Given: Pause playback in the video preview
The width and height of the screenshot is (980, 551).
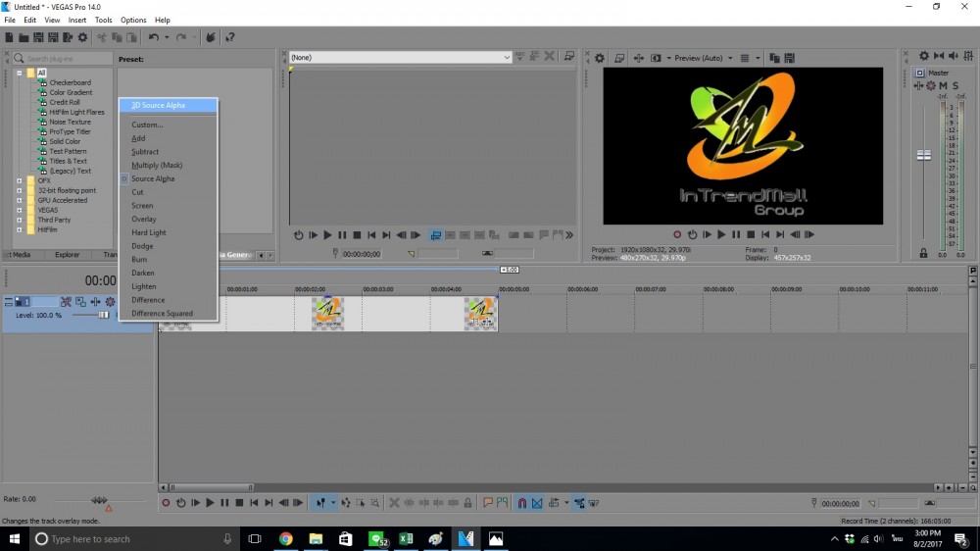Looking at the screenshot, I should tap(736, 234).
